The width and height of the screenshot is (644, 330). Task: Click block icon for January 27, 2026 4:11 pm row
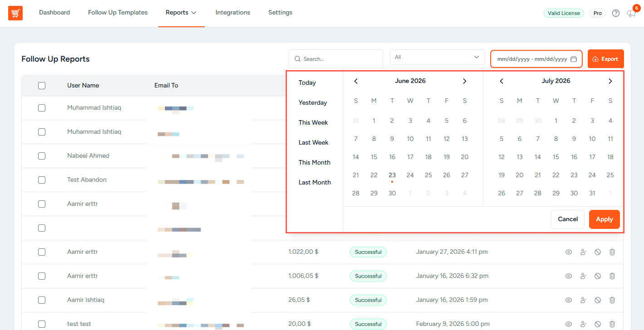coord(598,252)
